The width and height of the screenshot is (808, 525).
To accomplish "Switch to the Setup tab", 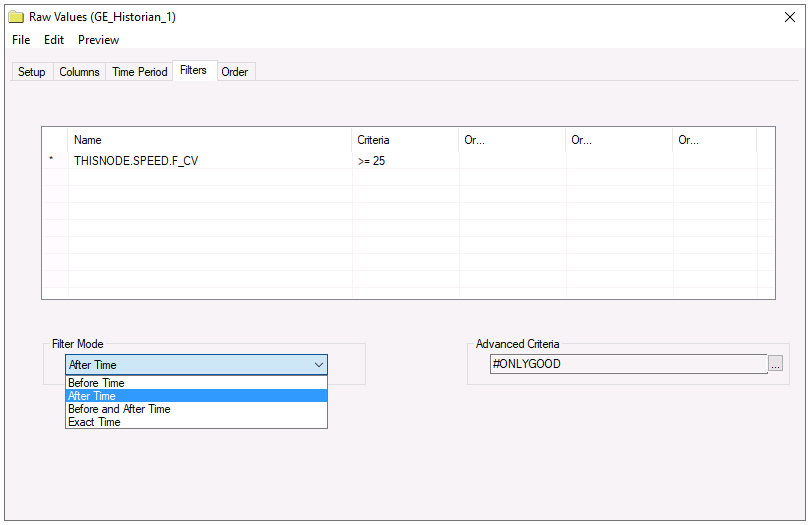I will click(x=32, y=72).
